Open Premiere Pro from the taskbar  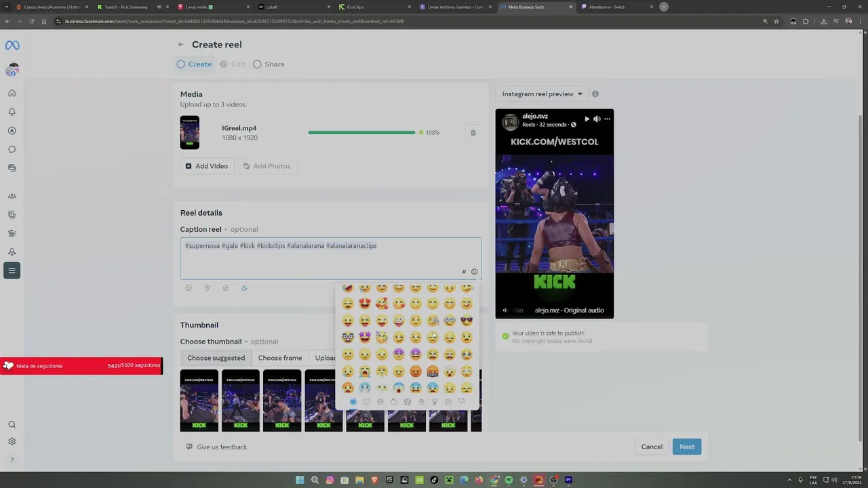568,480
